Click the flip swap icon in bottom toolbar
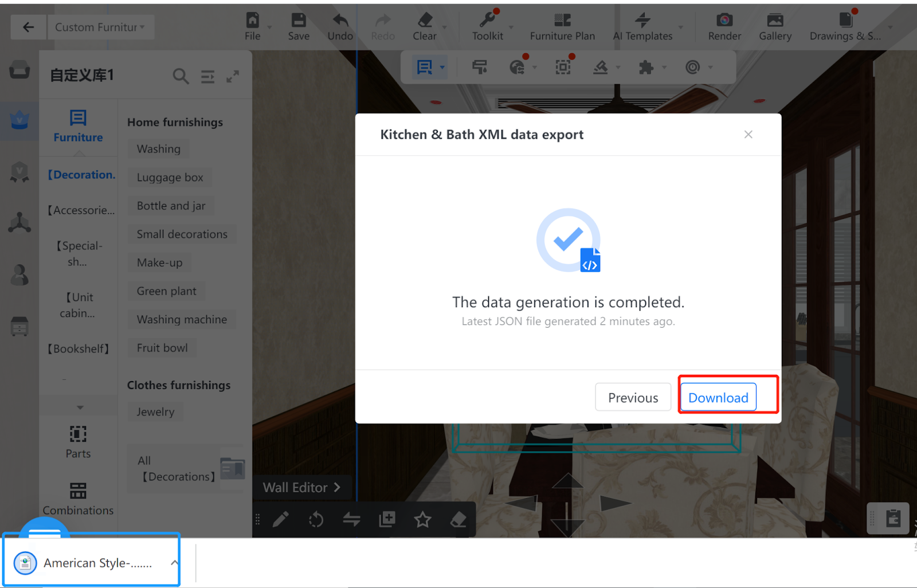917x588 pixels. [351, 520]
